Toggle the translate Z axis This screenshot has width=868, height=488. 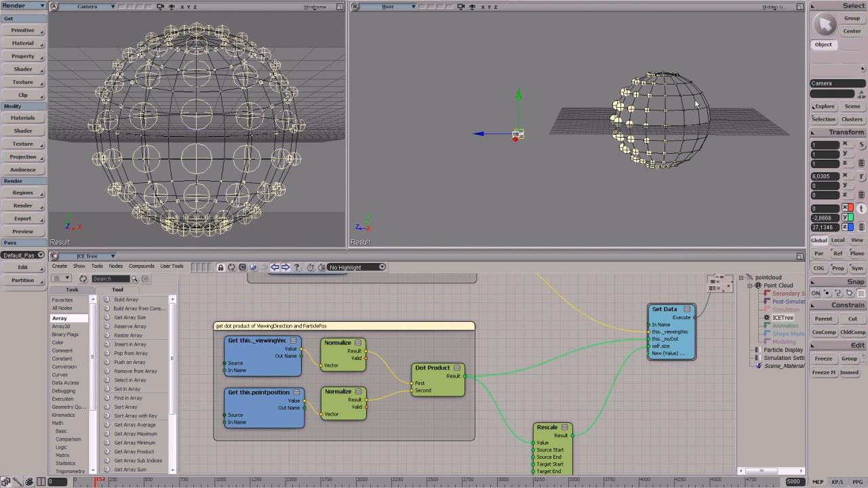click(848, 227)
